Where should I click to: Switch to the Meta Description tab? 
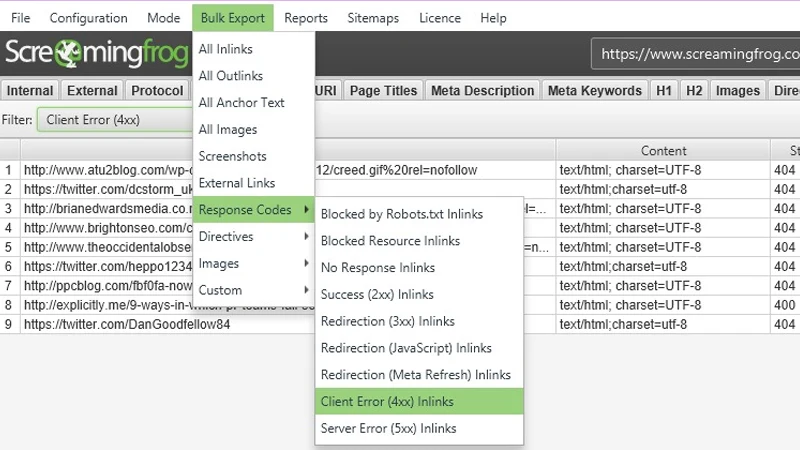point(482,91)
